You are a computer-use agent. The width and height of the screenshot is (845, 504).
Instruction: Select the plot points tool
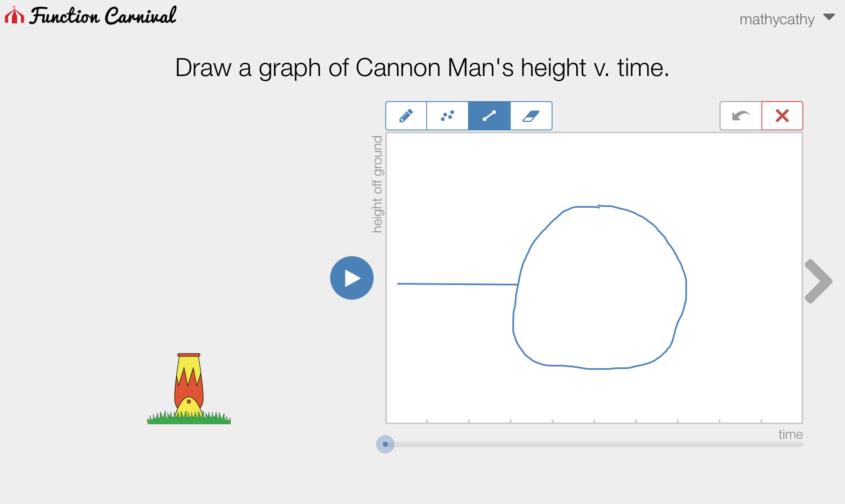click(x=447, y=116)
